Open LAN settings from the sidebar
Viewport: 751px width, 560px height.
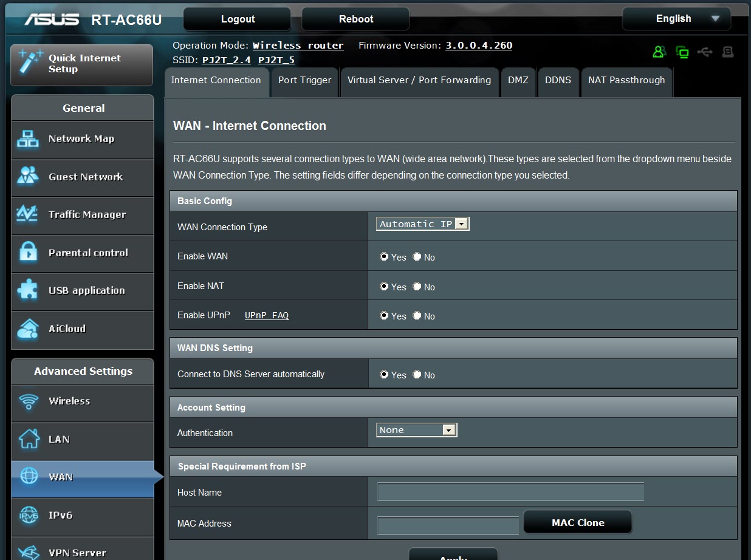pos(82,440)
